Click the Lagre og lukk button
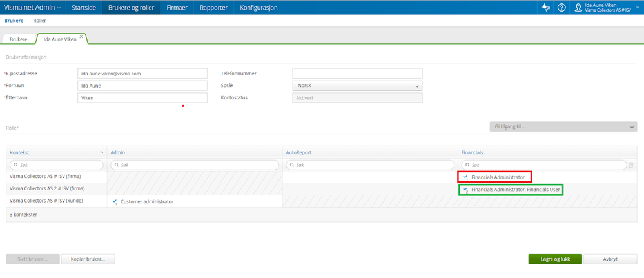 tap(555, 259)
